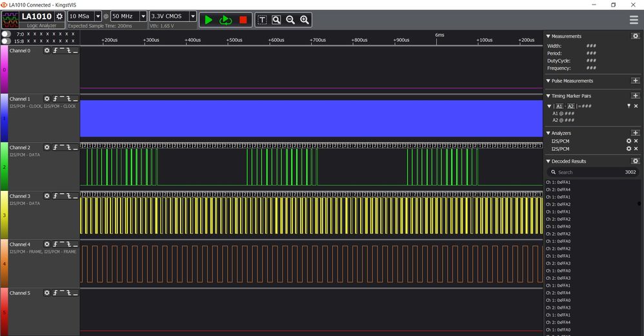Click the pin icon on A1-A2 marker pair
Image resolution: width=644 pixels, height=336 pixels.
tap(629, 106)
